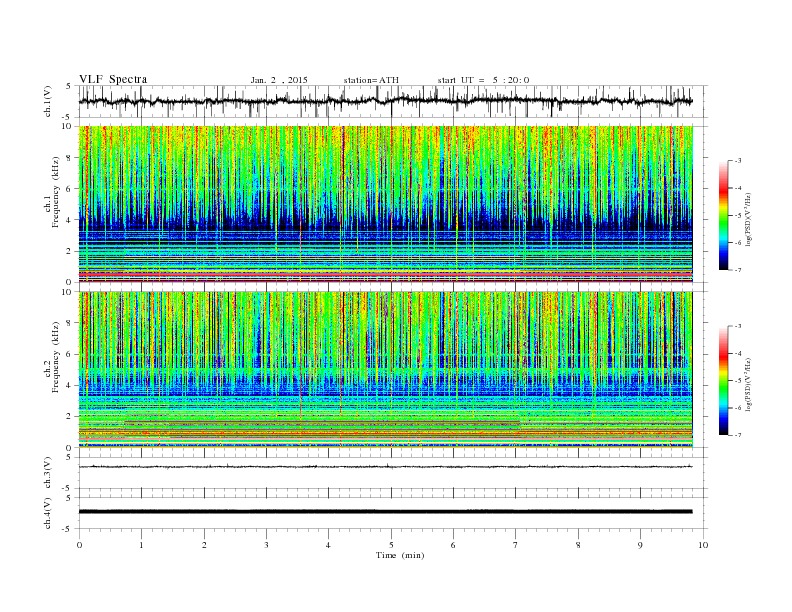792x612 pixels.
Task: Click ch.2 spectrogram frequency tick "4"
Action: click(x=70, y=385)
